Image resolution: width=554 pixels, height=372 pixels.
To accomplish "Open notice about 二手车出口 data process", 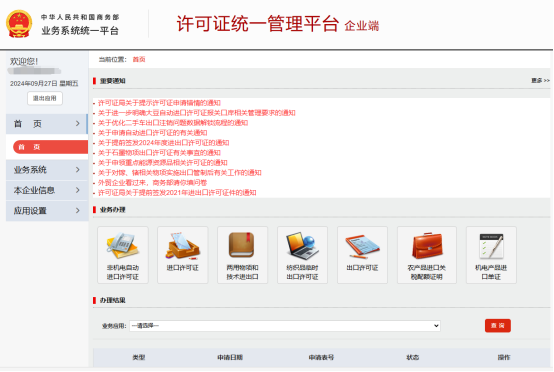I will tap(173, 123).
